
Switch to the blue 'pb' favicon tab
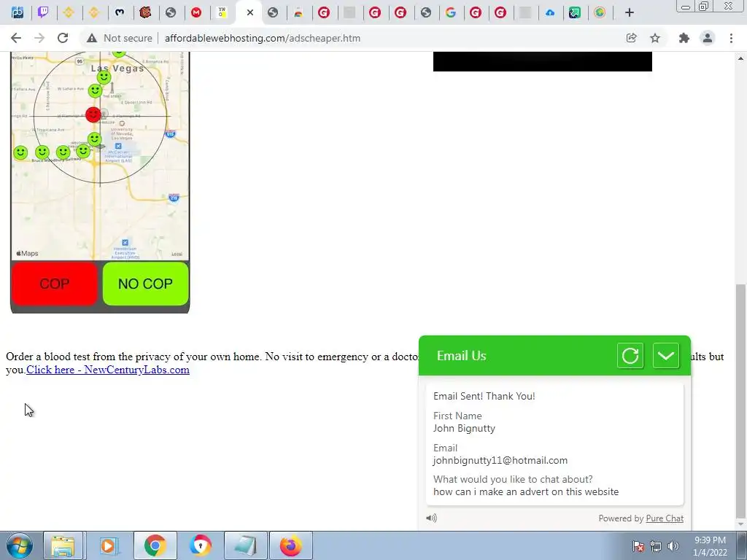(18, 13)
